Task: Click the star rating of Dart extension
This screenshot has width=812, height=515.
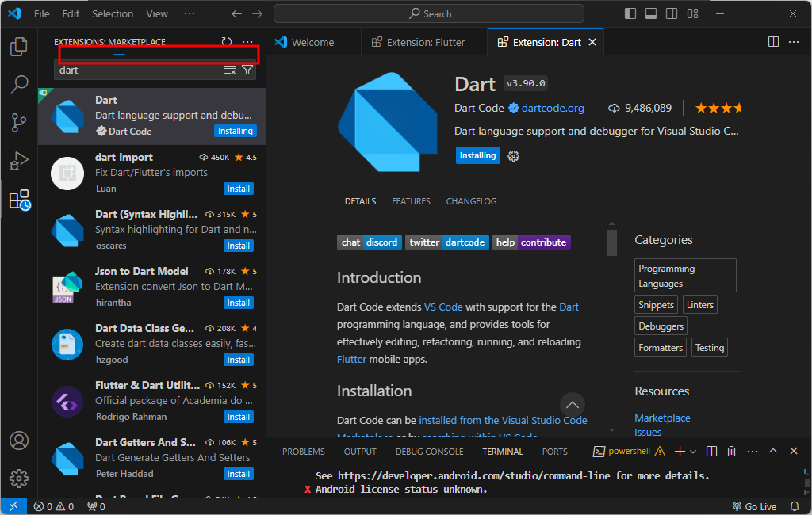Action: [x=718, y=109]
